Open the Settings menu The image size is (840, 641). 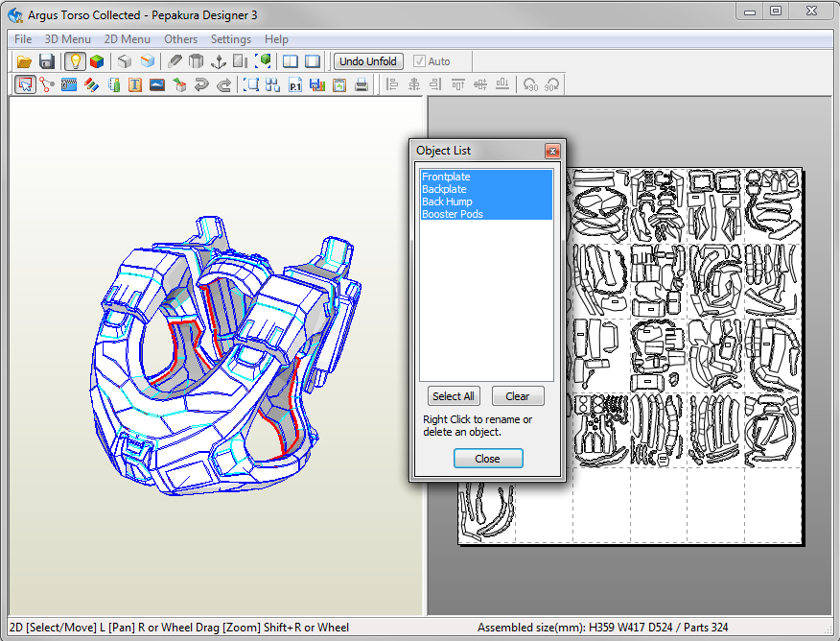click(231, 39)
